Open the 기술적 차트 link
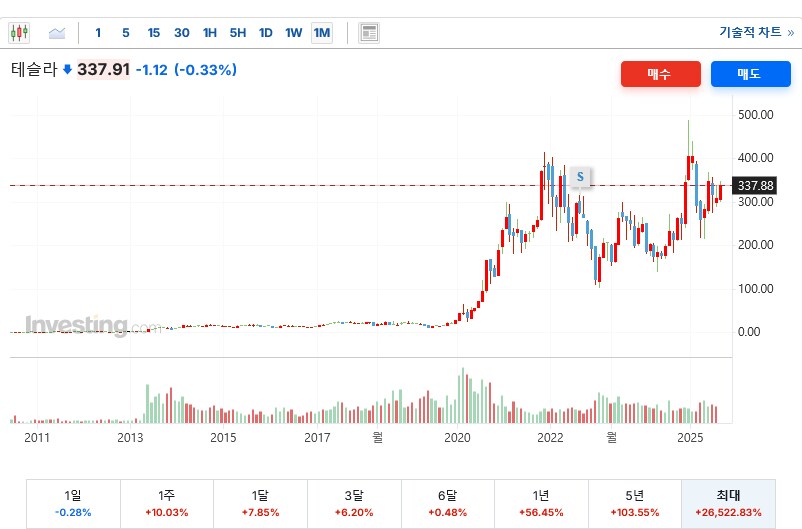This screenshot has height=529, width=802. [756, 32]
